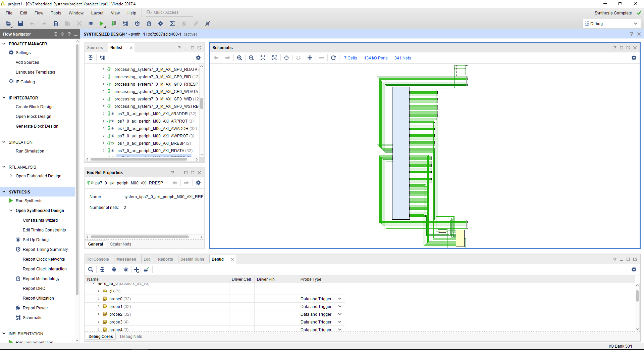Open the Flow menu

39,13
